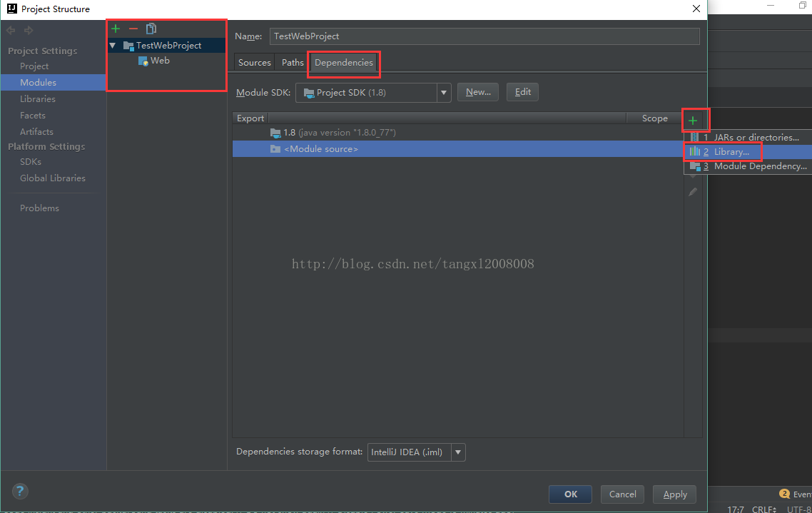Click the TestWebProject module folder icon
The height and width of the screenshot is (513, 812).
(x=128, y=46)
